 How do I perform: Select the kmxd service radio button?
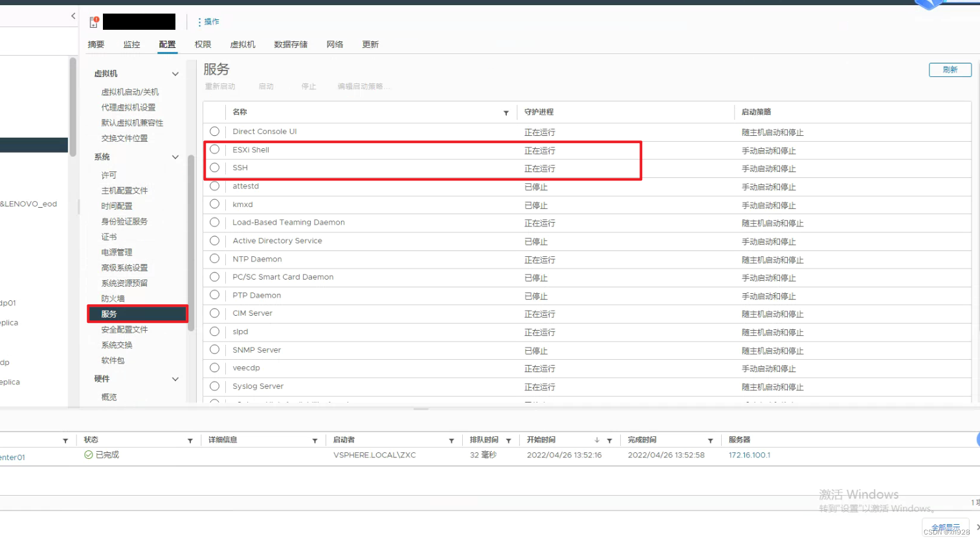[x=215, y=204]
